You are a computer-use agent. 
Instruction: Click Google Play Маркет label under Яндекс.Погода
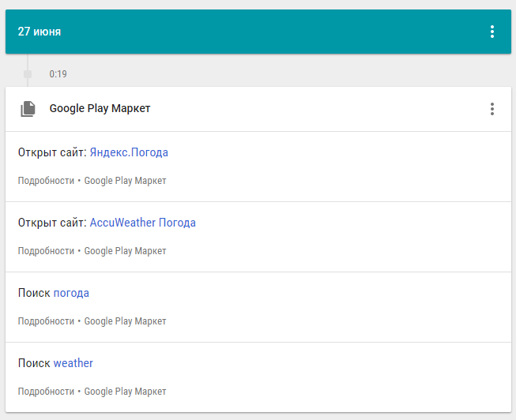(125, 181)
